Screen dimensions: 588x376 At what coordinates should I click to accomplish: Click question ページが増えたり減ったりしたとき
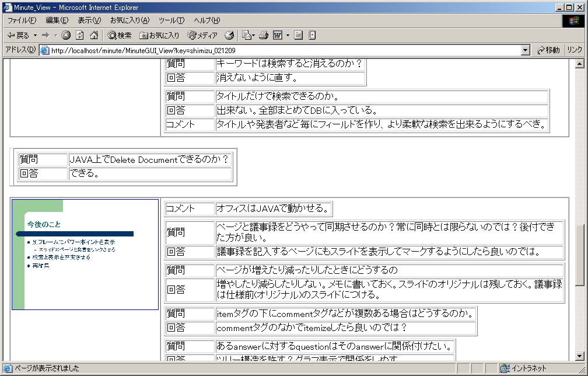pos(389,270)
